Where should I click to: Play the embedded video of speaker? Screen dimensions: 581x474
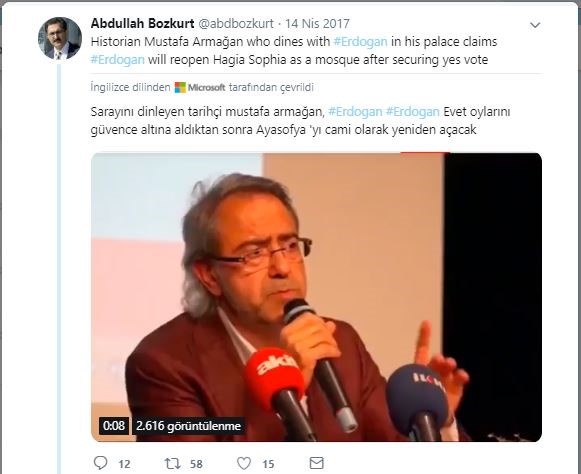(x=316, y=297)
